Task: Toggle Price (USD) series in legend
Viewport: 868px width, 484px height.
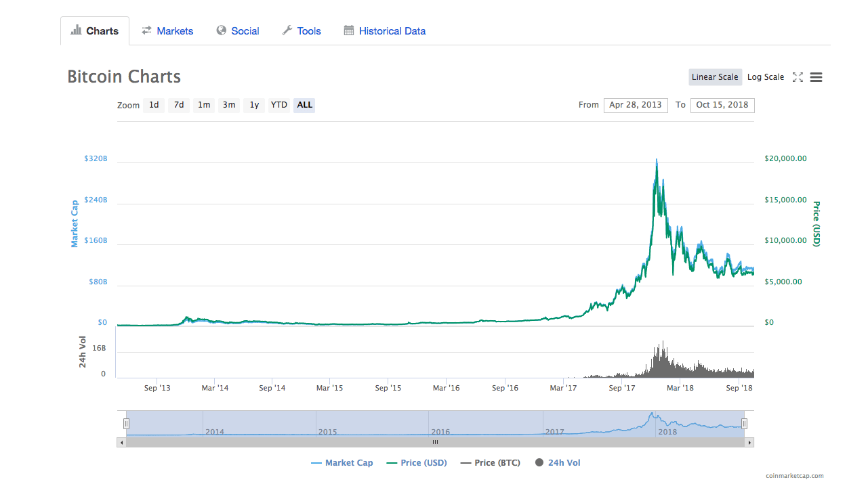Action: [417, 463]
